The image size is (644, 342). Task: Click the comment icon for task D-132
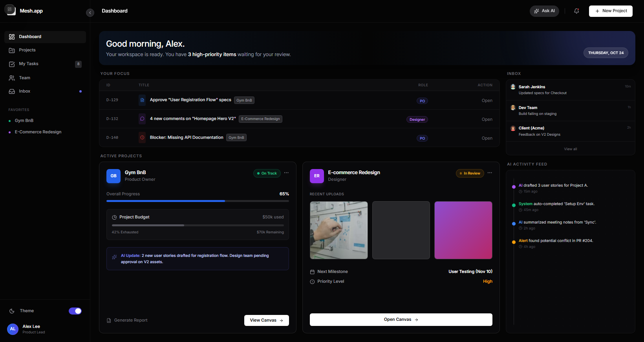click(x=142, y=119)
